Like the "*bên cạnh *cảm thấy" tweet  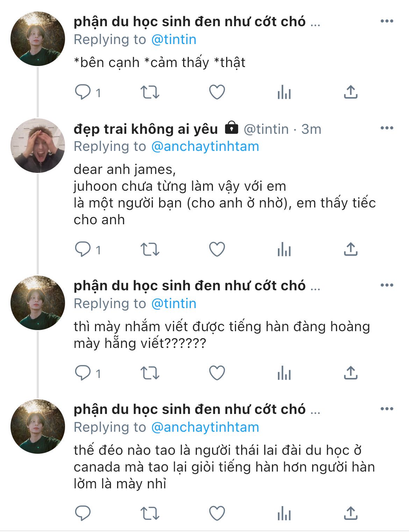coord(217,92)
